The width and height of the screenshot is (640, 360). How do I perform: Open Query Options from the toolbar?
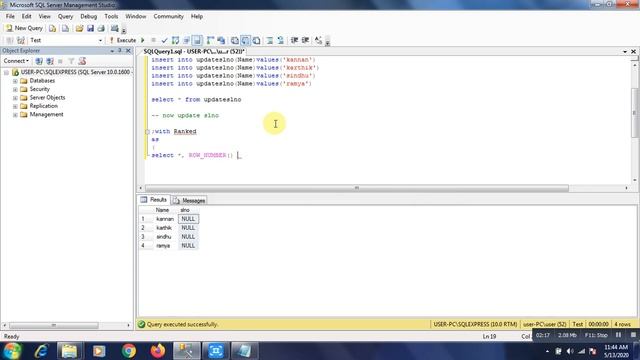(x=187, y=40)
